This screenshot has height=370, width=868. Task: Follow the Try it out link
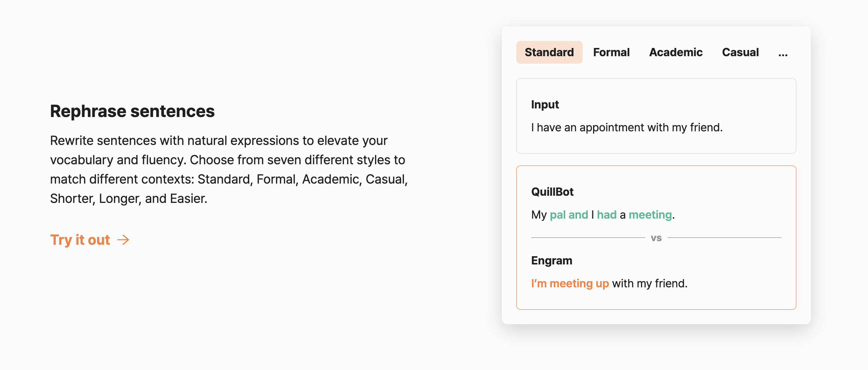tap(90, 240)
